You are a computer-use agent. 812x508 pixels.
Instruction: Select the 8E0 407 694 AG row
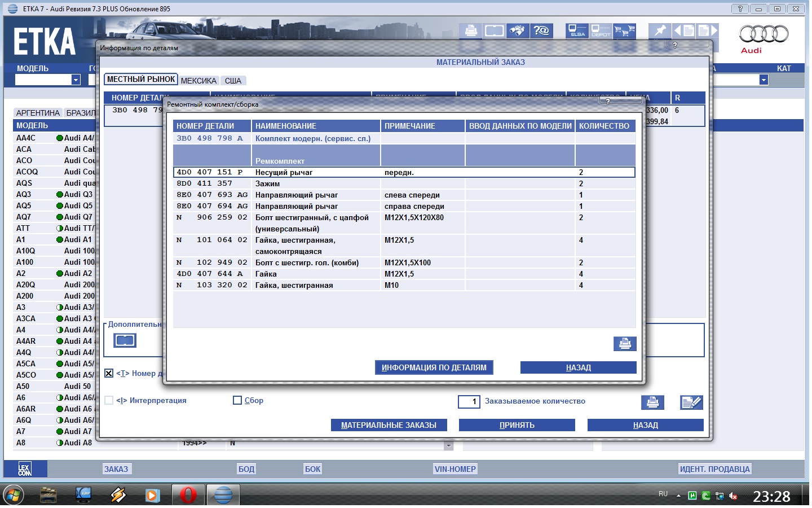(404, 206)
